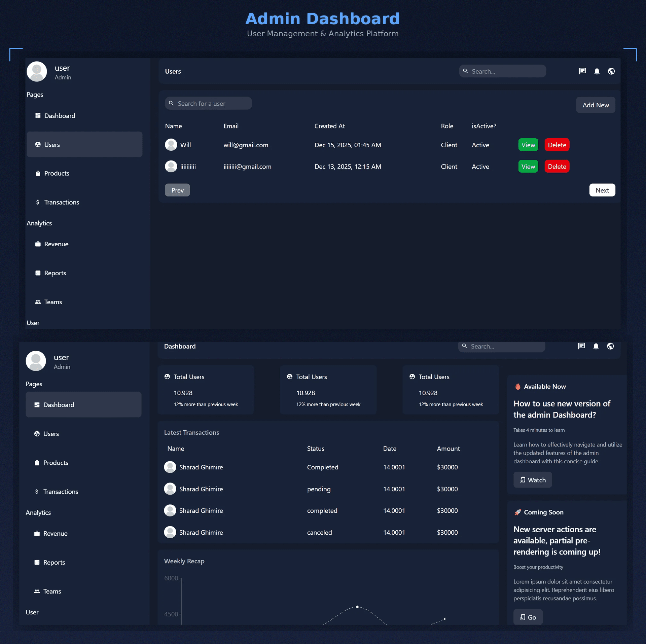View user Will's details
646x644 pixels.
point(528,145)
